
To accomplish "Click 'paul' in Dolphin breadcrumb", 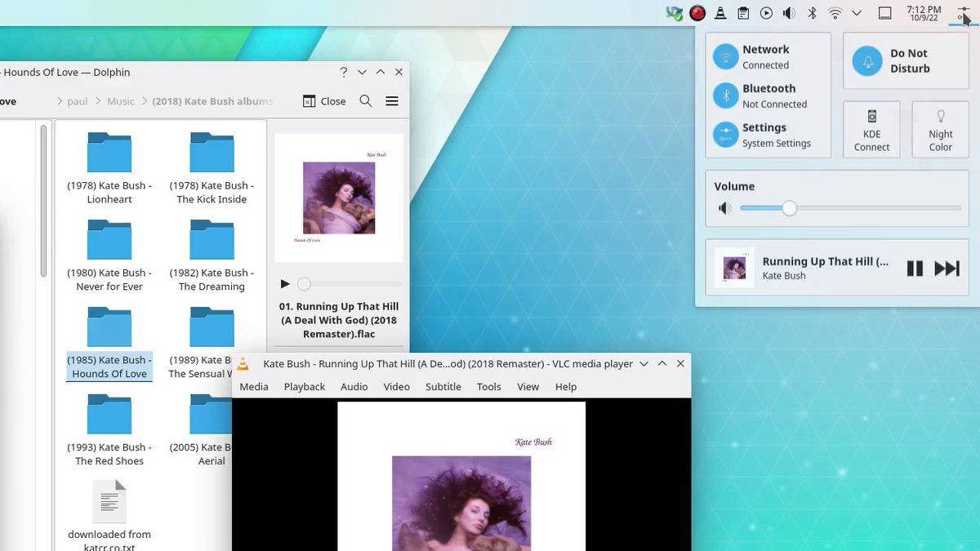I will click(78, 101).
